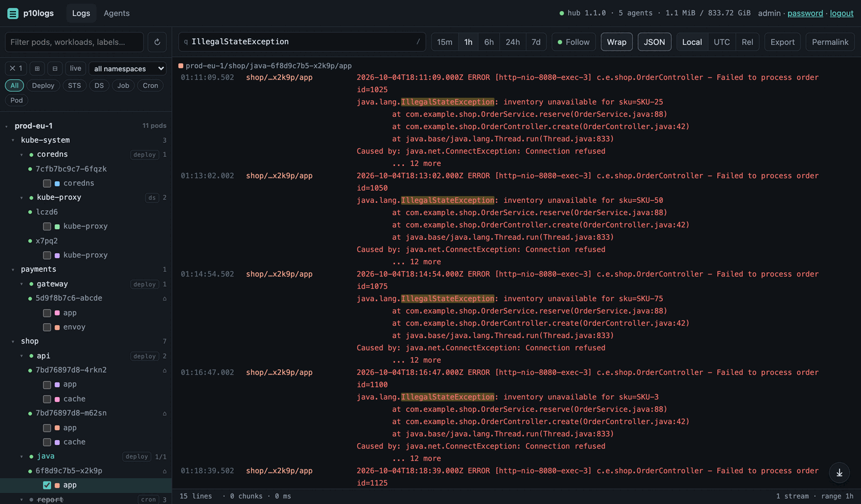Click the small icon beside pod 7bd76897d8-4rkn2
861x504 pixels.
pyautogui.click(x=164, y=370)
